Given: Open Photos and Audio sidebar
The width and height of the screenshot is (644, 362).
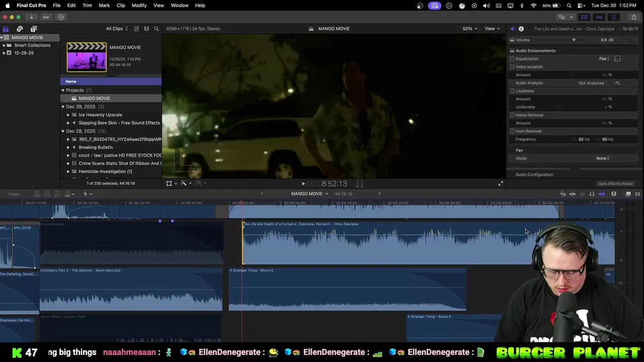Looking at the screenshot, I should pyautogui.click(x=20, y=29).
